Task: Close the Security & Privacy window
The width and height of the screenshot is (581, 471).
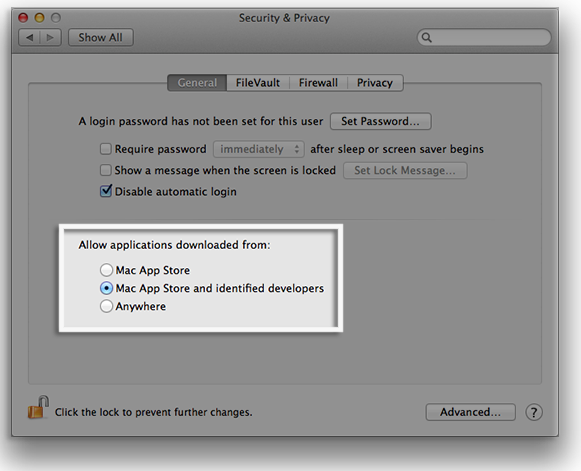Action: click(x=23, y=17)
